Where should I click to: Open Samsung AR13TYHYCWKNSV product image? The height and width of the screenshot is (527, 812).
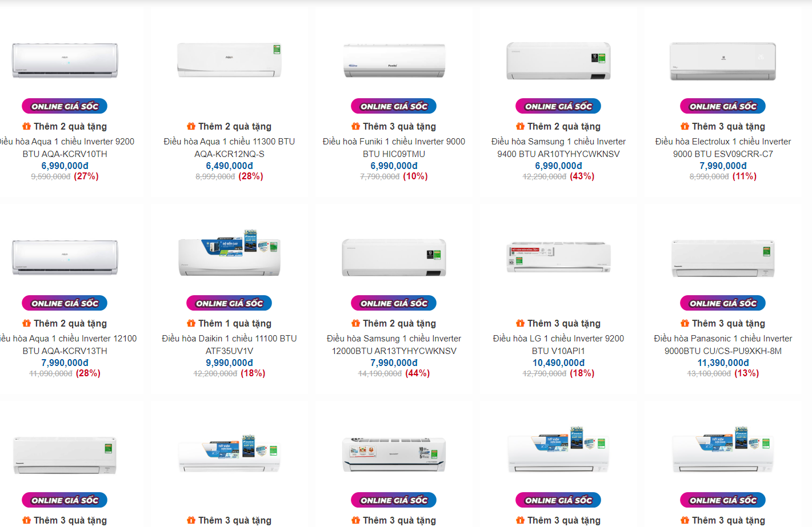click(394, 258)
